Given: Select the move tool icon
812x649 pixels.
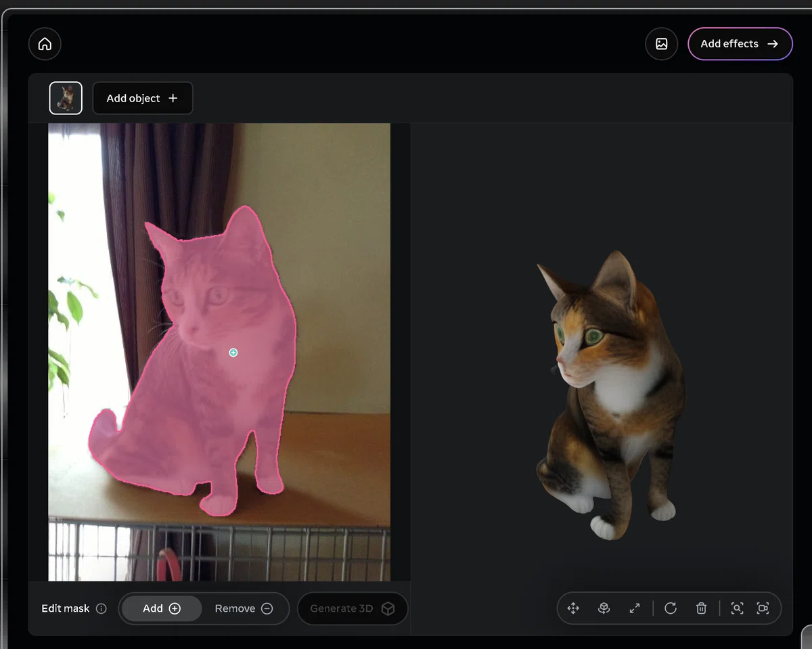Looking at the screenshot, I should [573, 608].
